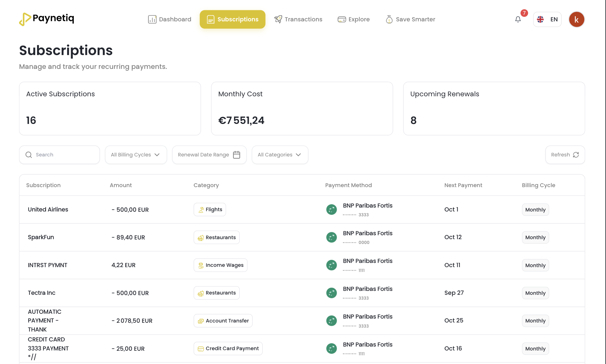Select the Credit Card Payment category icon
The image size is (606, 364).
[200, 348]
